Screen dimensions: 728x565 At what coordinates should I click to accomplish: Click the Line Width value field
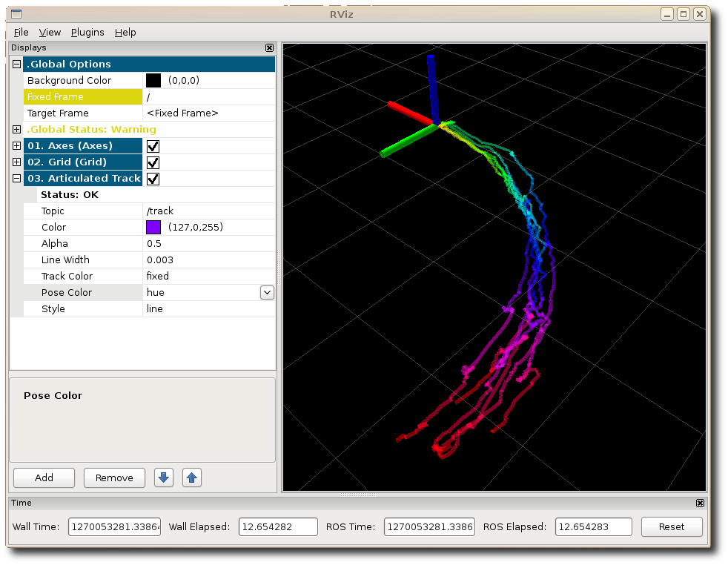(x=208, y=260)
